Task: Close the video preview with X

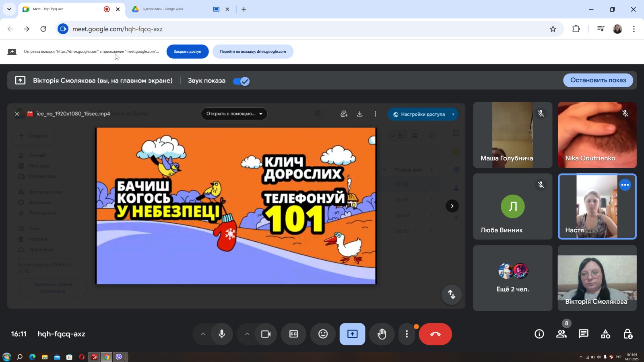Action: 17,114
